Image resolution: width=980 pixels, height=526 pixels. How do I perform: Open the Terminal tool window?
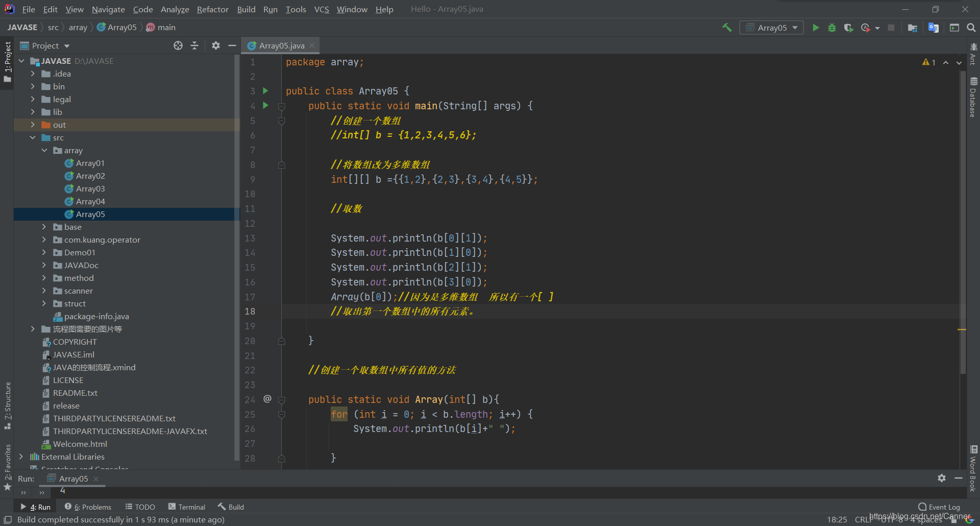click(x=187, y=507)
